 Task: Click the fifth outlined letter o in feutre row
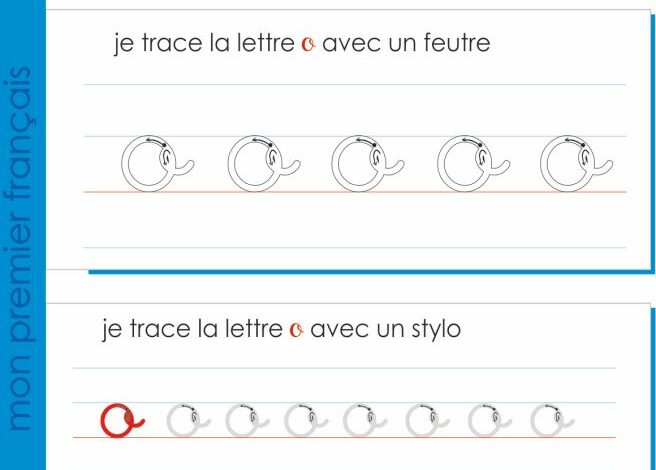click(x=577, y=164)
